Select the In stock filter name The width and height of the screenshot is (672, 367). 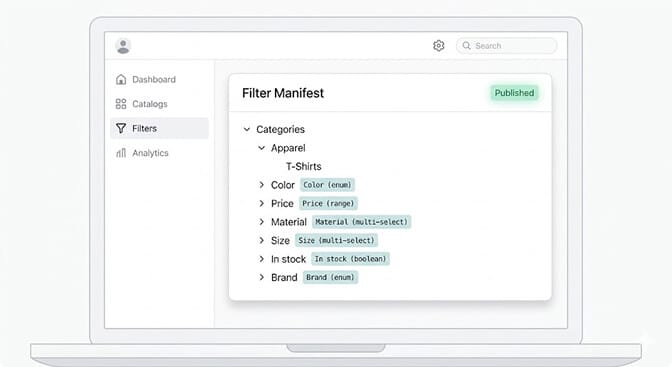[x=288, y=259]
